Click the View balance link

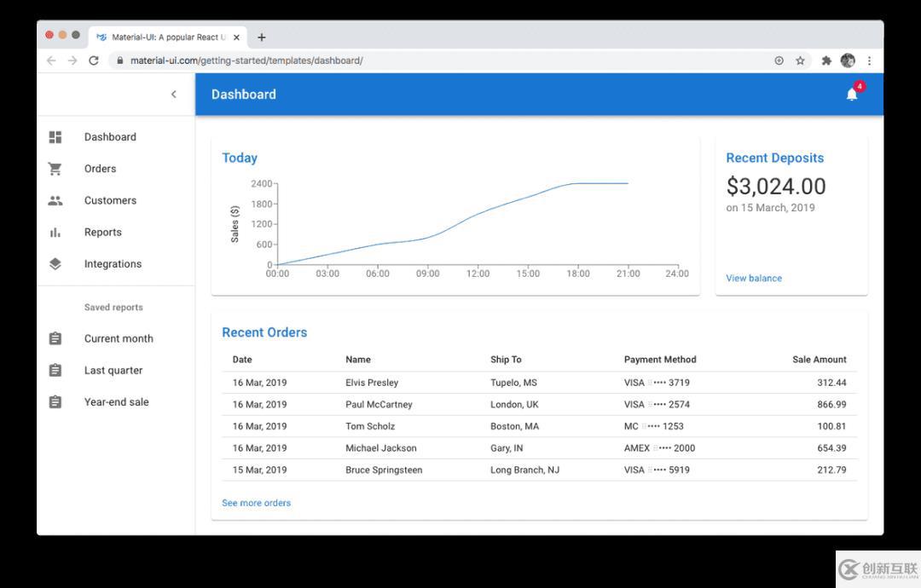coord(754,278)
